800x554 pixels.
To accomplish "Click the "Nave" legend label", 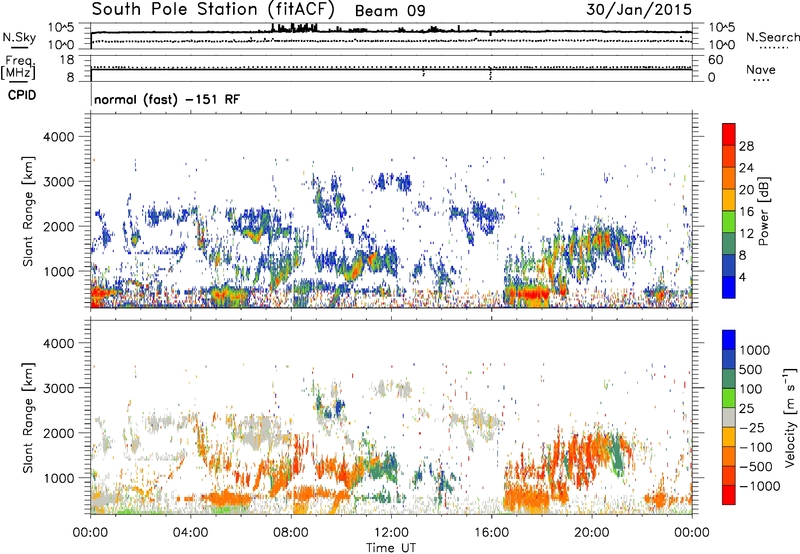I will click(x=761, y=69).
